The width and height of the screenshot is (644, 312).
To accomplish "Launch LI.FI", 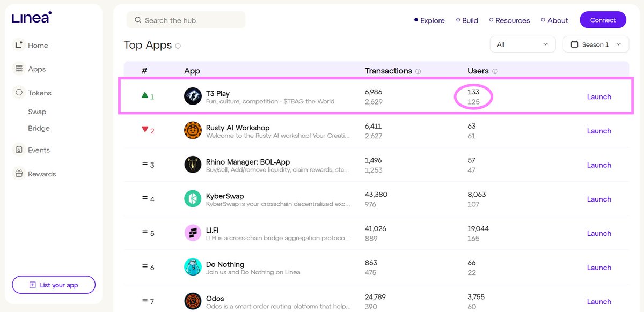I will pyautogui.click(x=599, y=233).
